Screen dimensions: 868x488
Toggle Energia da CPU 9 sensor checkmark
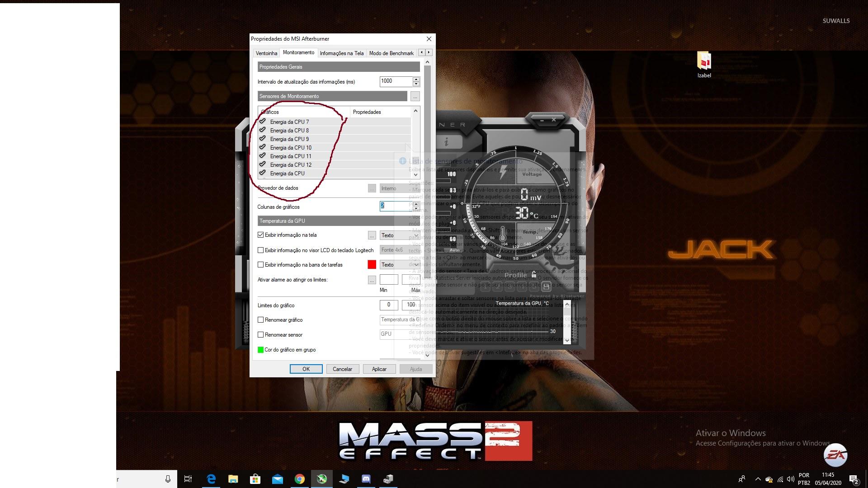[x=263, y=139]
